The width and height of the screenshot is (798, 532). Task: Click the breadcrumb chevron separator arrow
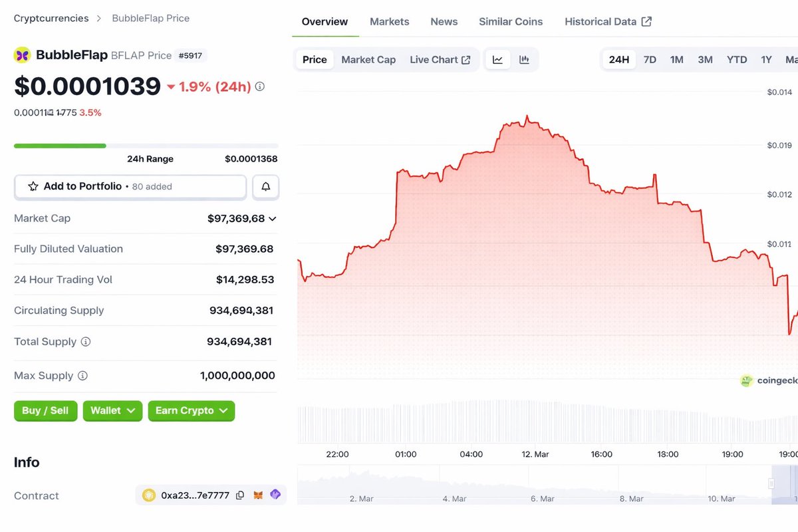point(99,19)
